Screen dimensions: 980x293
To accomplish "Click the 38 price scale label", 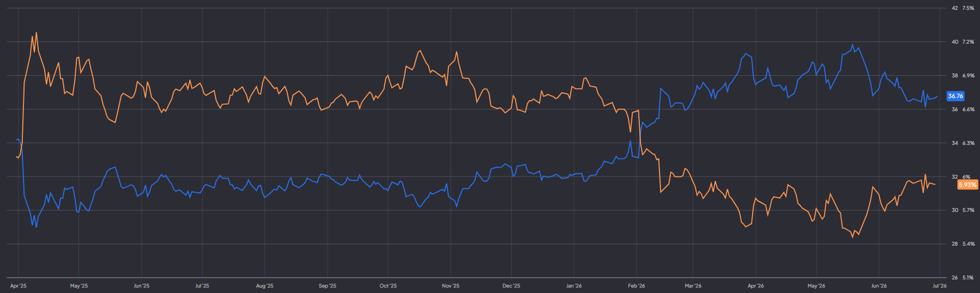I will click(954, 76).
